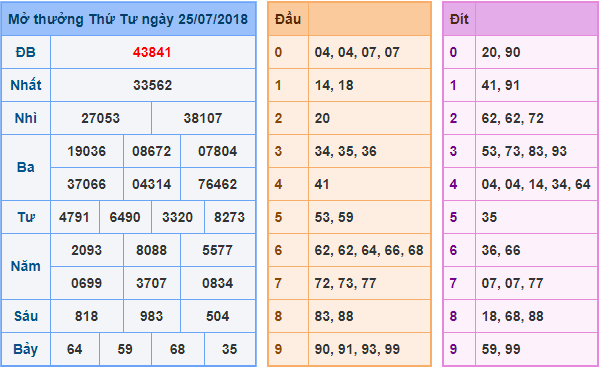This screenshot has width=600, height=367.
Task: Select the ĐB prize number 43841
Action: 152,52
